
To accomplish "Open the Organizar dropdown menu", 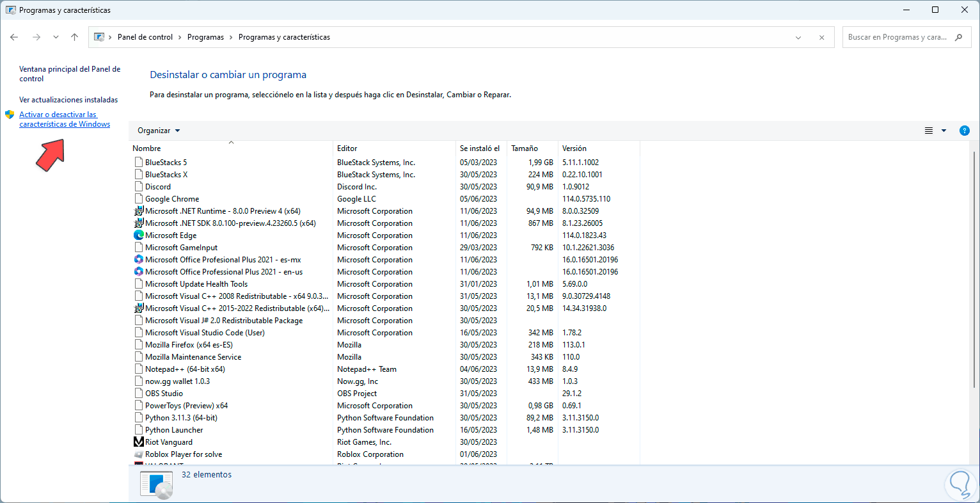I will [x=159, y=131].
